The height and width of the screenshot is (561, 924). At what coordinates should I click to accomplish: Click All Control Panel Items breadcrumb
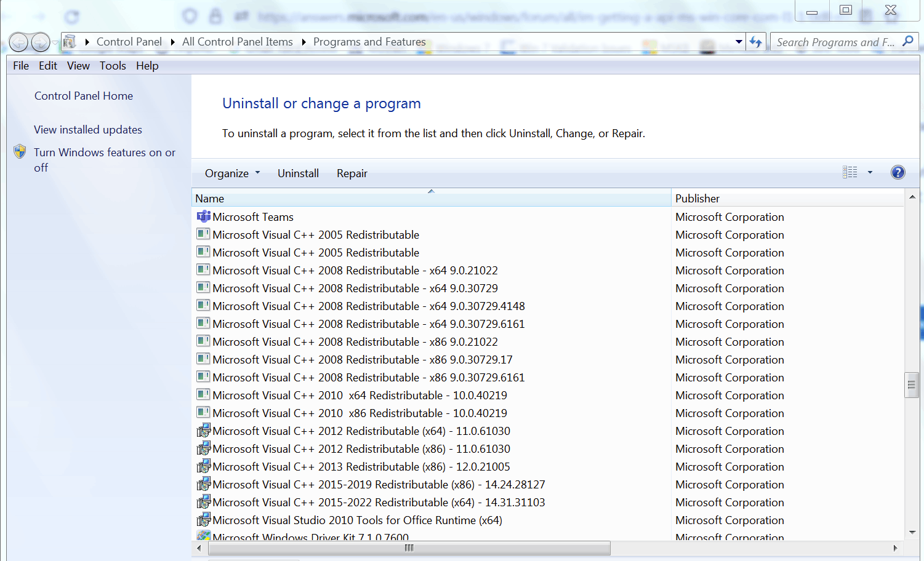[x=238, y=42]
